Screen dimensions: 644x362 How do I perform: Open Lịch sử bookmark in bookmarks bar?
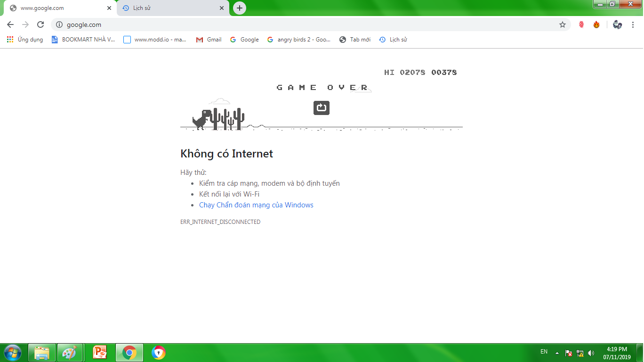click(x=393, y=40)
